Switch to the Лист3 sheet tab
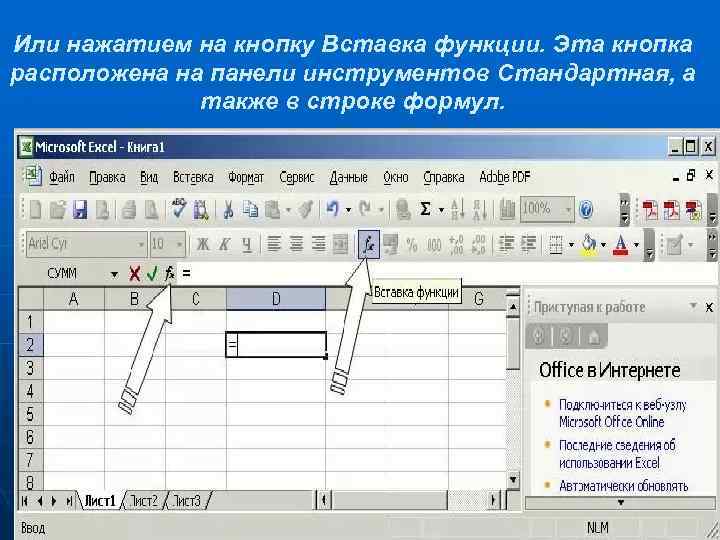This screenshot has width=720, height=540. pos(187,501)
